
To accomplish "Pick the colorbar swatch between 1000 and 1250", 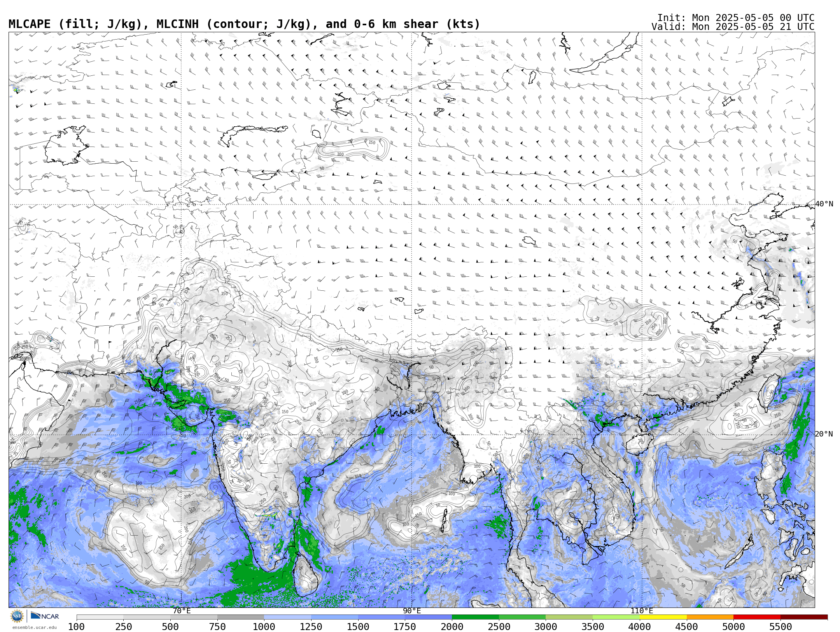I will click(288, 617).
